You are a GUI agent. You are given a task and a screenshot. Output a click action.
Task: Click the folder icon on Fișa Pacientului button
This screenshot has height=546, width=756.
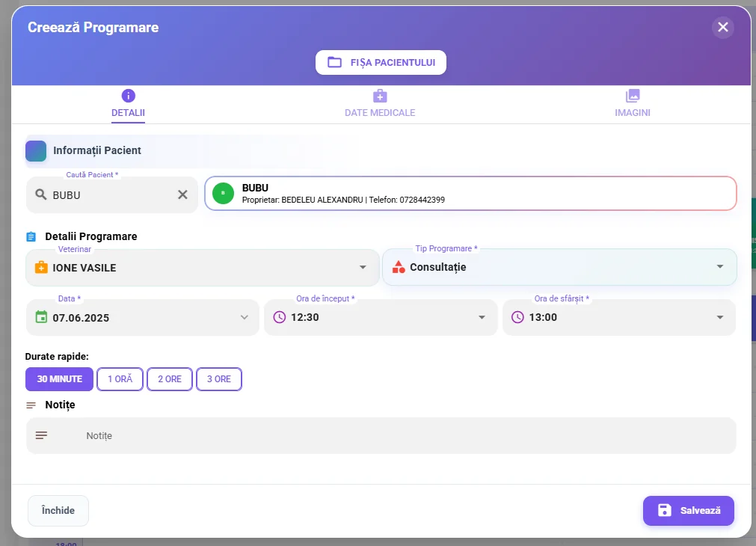click(x=334, y=62)
